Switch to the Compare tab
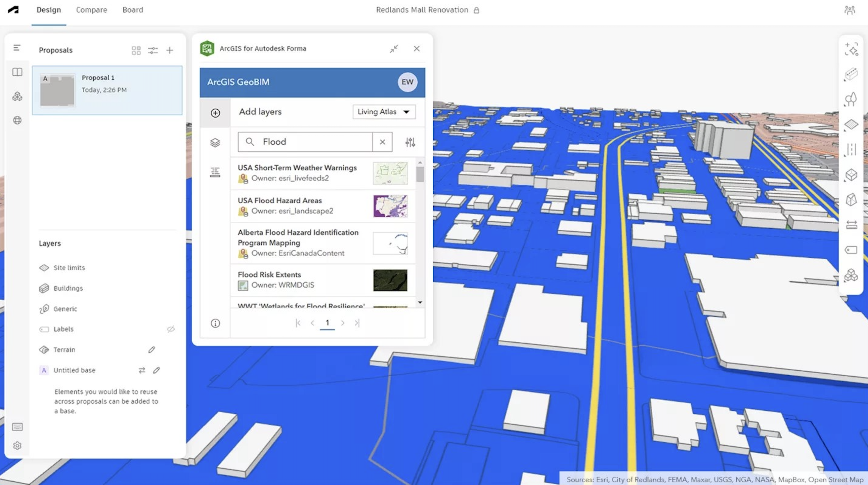Image resolution: width=868 pixels, height=485 pixels. tap(91, 10)
